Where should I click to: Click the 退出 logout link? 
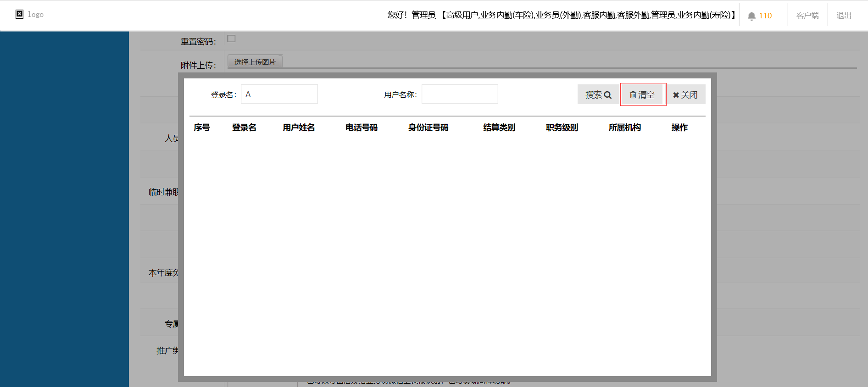pyautogui.click(x=844, y=16)
